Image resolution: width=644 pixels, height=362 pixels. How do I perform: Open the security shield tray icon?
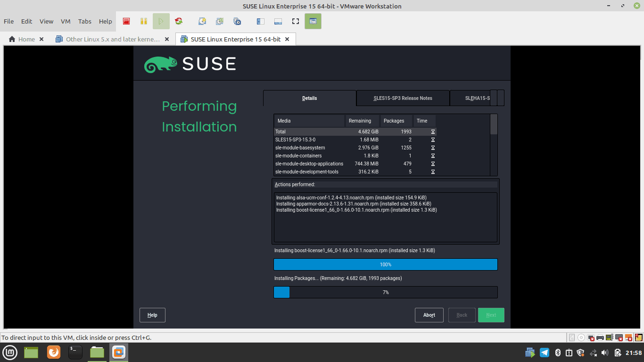[581, 353]
